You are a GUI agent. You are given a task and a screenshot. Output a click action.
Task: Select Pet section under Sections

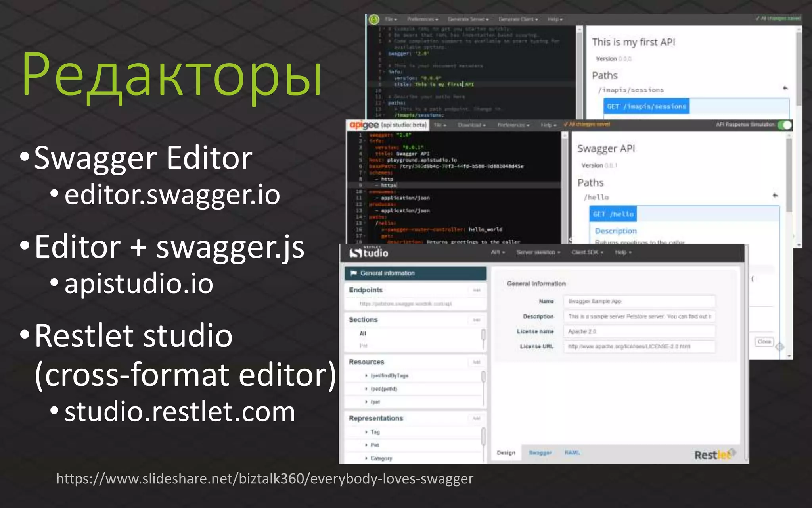click(363, 346)
